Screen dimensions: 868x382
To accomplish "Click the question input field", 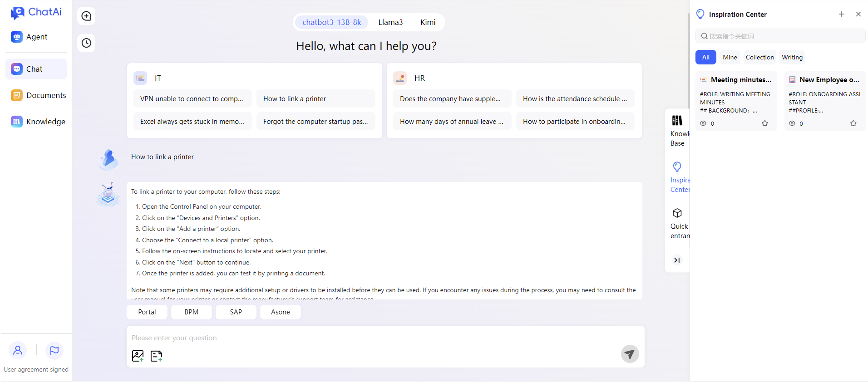I will point(371,338).
